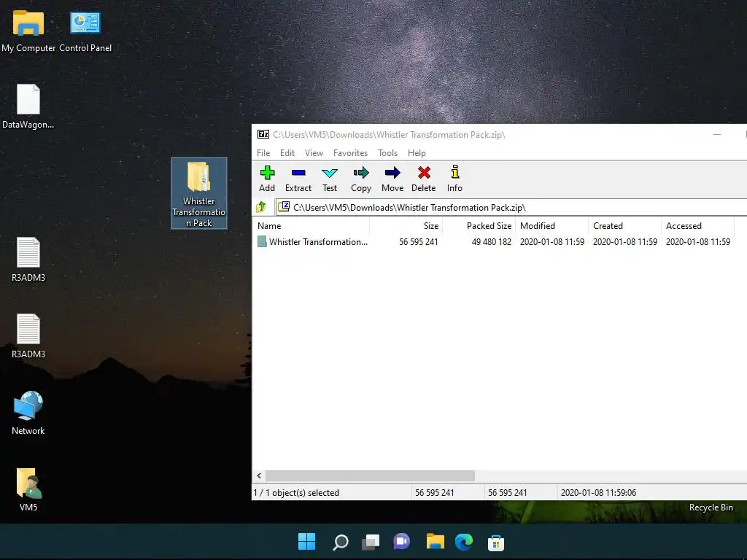
Task: Open Microsoft Store from taskbar
Action: pos(496,542)
